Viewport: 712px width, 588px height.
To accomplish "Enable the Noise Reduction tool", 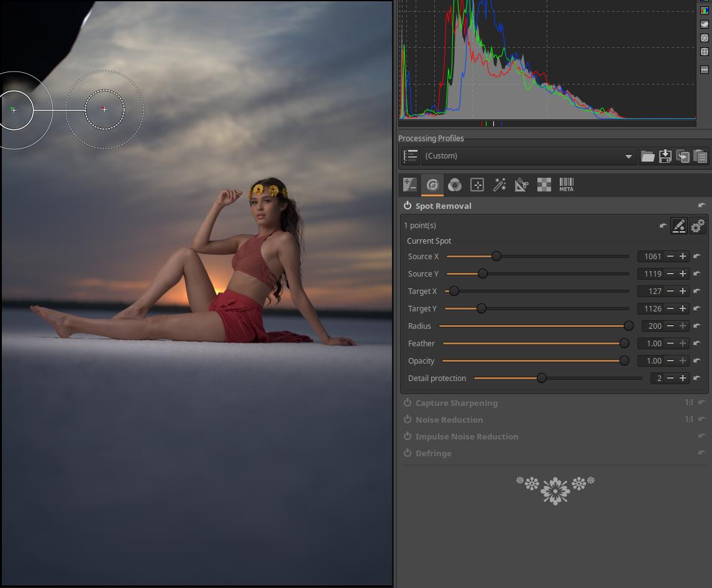I will coord(408,420).
